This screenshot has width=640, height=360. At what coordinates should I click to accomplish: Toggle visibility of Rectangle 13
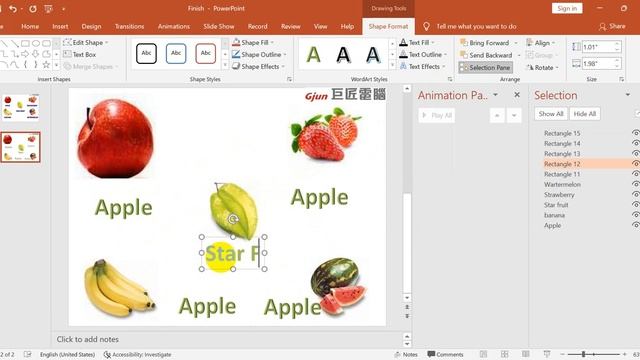coord(636,153)
